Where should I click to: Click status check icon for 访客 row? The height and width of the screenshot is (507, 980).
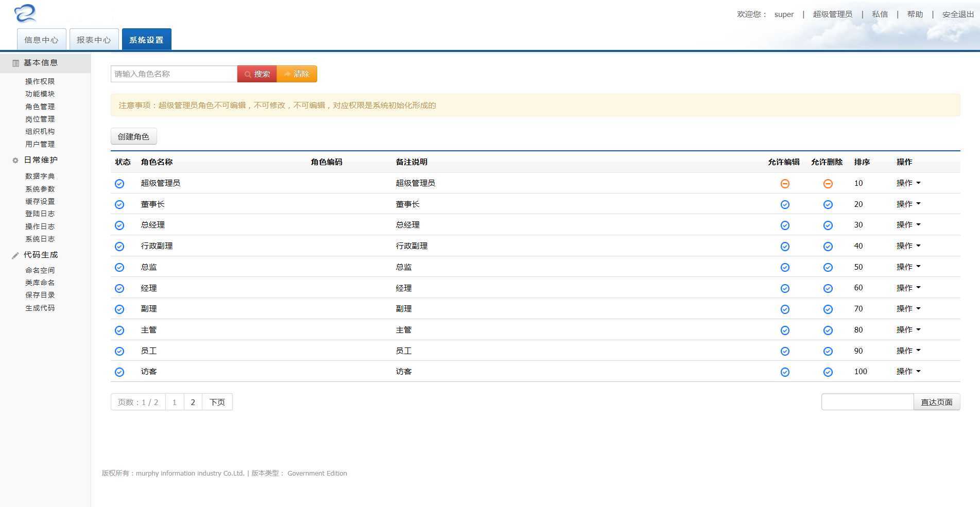(119, 372)
